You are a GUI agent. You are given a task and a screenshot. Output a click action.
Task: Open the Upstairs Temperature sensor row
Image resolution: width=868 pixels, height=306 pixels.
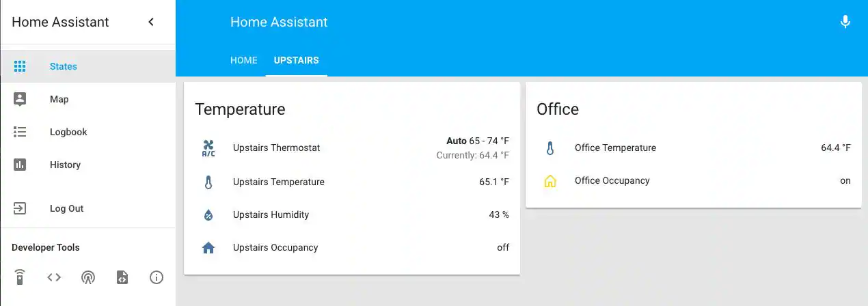279,182
